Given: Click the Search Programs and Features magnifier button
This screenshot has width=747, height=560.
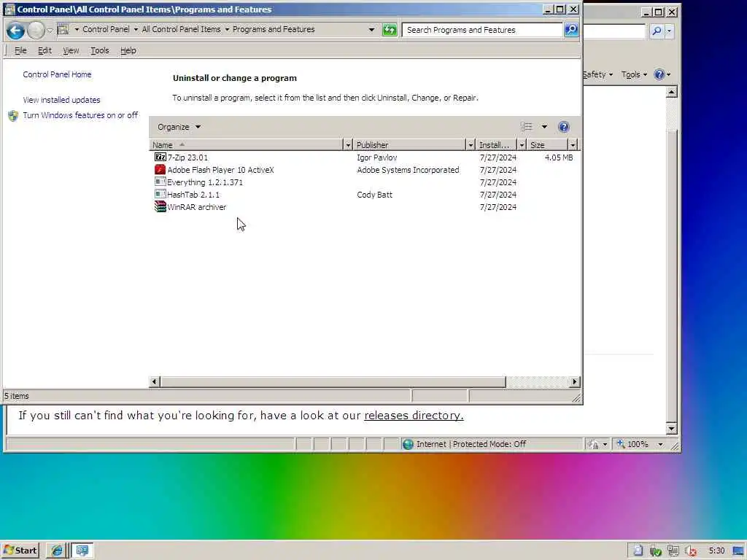Looking at the screenshot, I should click(570, 30).
